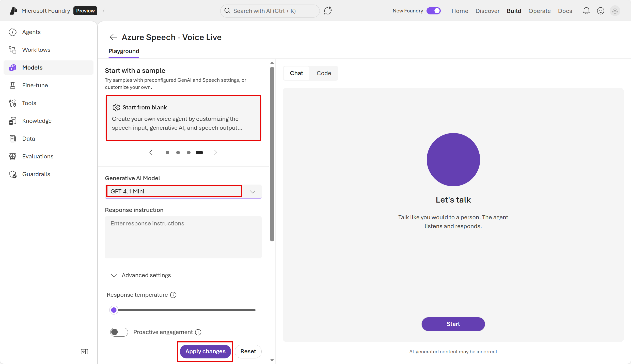
Task: Toggle off the New Foundry switch
Action: tap(434, 11)
